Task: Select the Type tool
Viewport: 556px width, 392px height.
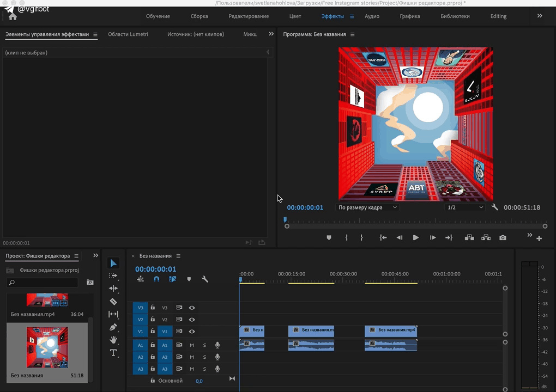Action: [x=113, y=353]
